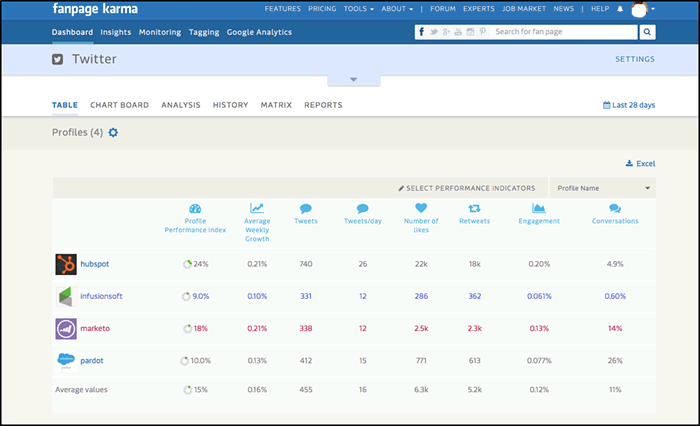Select the Facebook icon in search bar
This screenshot has width=700, height=426.
click(421, 32)
